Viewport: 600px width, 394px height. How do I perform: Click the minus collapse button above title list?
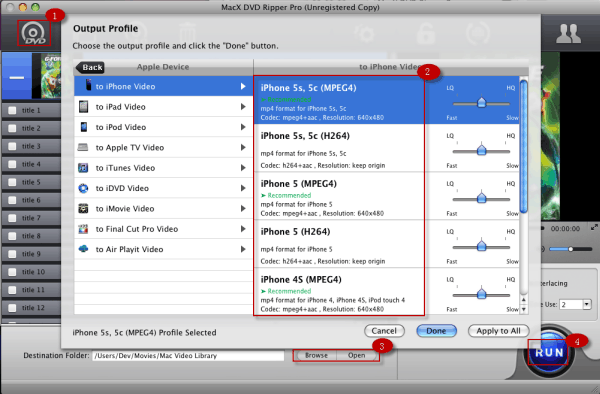point(16,78)
